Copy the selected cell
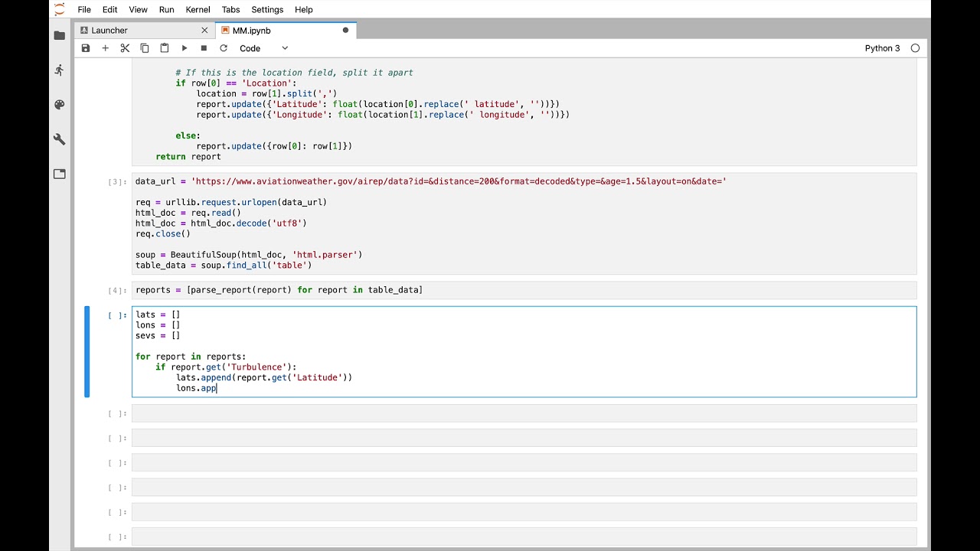980x551 pixels. click(145, 48)
